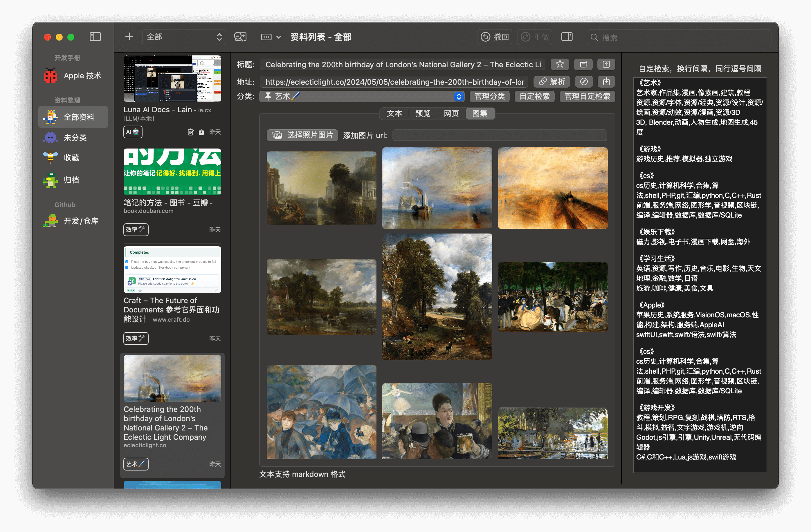Viewport: 811px width, 532px height.
Task: Select 未分类 in sidebar
Action: [73, 137]
